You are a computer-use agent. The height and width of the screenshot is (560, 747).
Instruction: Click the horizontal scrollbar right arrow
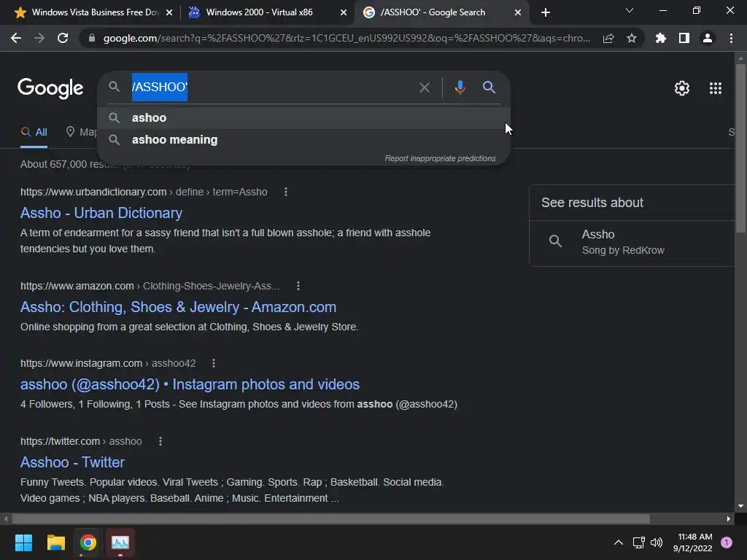729,518
